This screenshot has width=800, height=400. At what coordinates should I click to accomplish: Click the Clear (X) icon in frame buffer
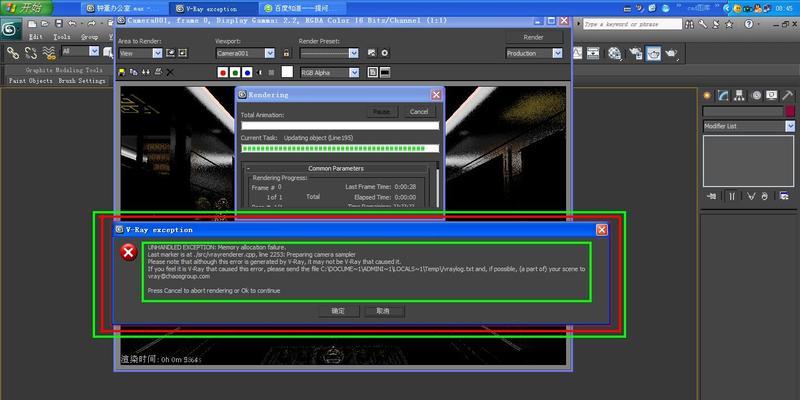click(170, 72)
